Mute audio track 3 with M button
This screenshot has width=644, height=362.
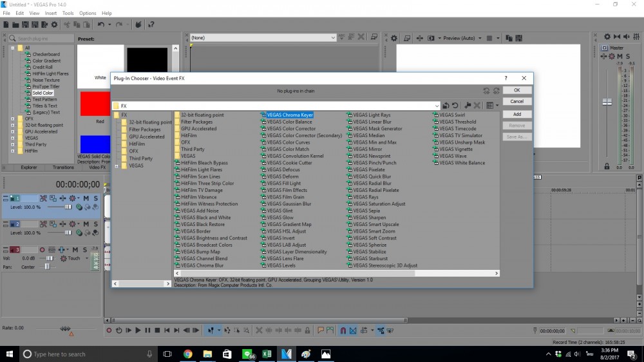[75, 250]
